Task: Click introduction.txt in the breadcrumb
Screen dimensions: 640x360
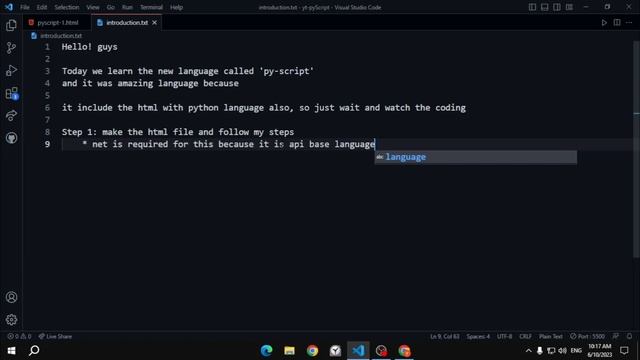Action: (61, 36)
